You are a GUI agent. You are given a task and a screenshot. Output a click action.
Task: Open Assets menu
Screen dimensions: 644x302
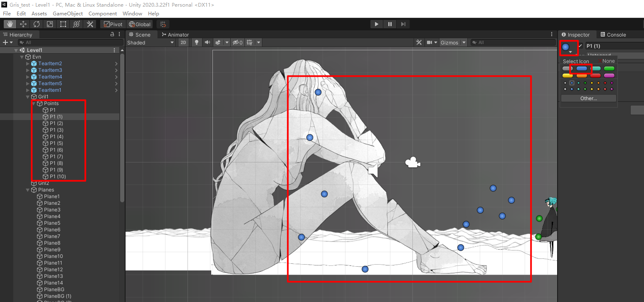pyautogui.click(x=39, y=14)
